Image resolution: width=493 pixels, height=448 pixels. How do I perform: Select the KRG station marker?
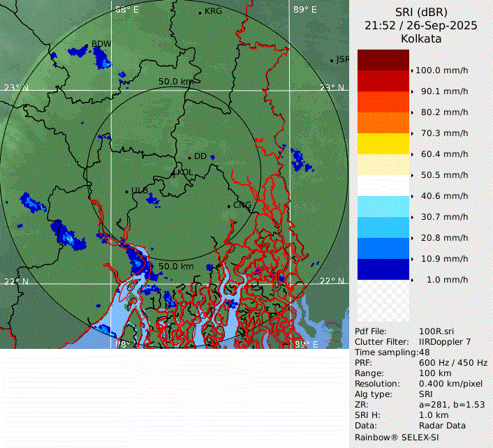(200, 12)
